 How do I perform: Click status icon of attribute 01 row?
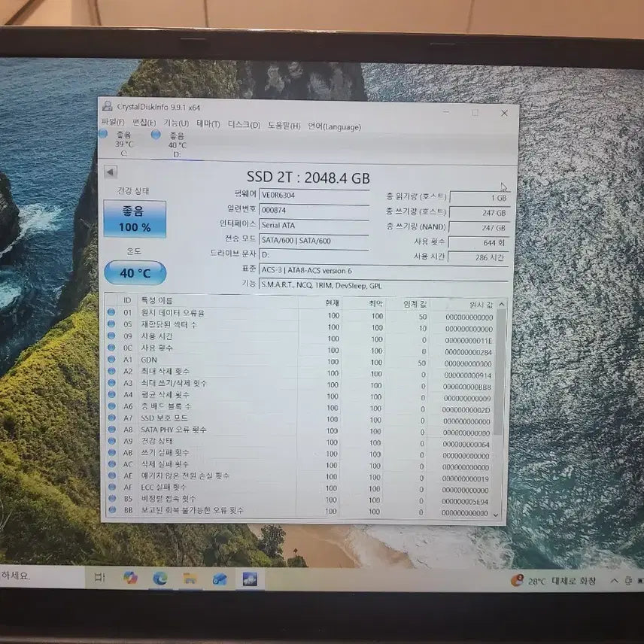coord(111,312)
